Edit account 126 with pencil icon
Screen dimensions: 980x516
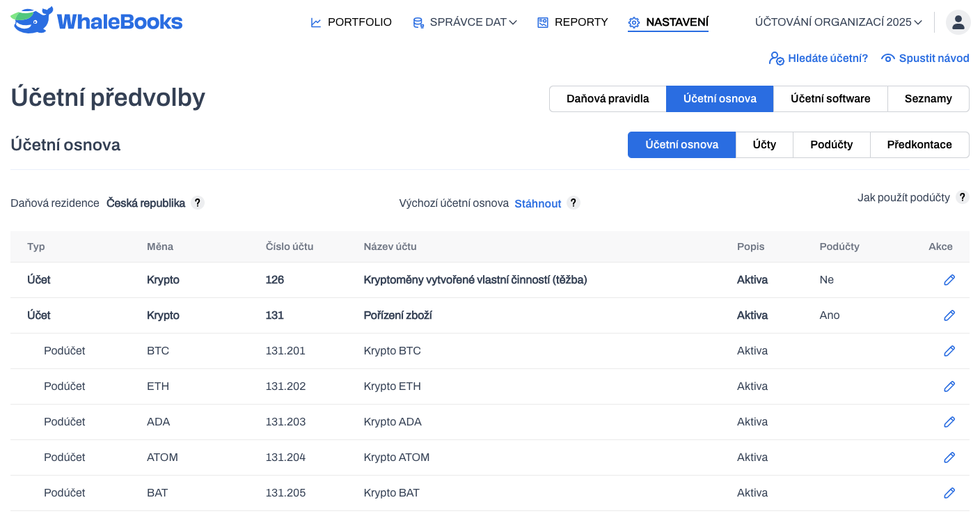949,280
